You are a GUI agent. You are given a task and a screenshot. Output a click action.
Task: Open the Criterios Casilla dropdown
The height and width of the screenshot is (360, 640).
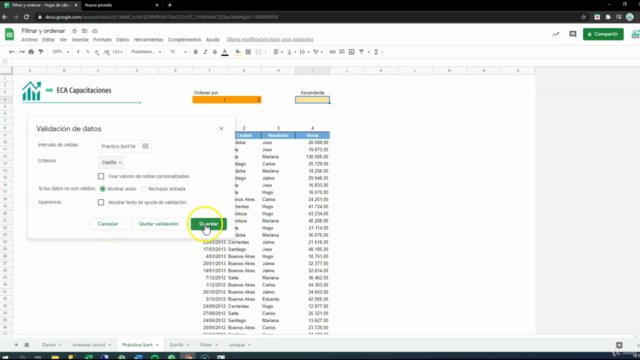pyautogui.click(x=111, y=162)
